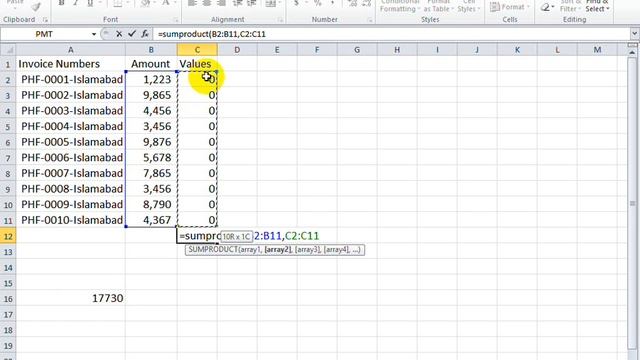Click amount cell 8,790

[151, 204]
